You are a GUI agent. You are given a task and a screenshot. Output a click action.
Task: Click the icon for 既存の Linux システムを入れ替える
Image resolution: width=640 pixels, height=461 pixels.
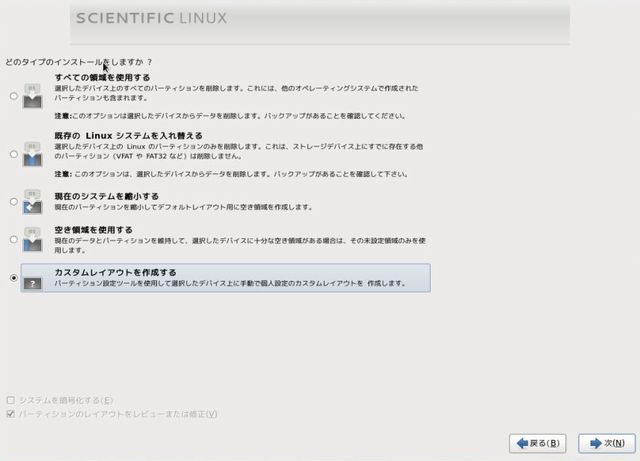pos(33,154)
